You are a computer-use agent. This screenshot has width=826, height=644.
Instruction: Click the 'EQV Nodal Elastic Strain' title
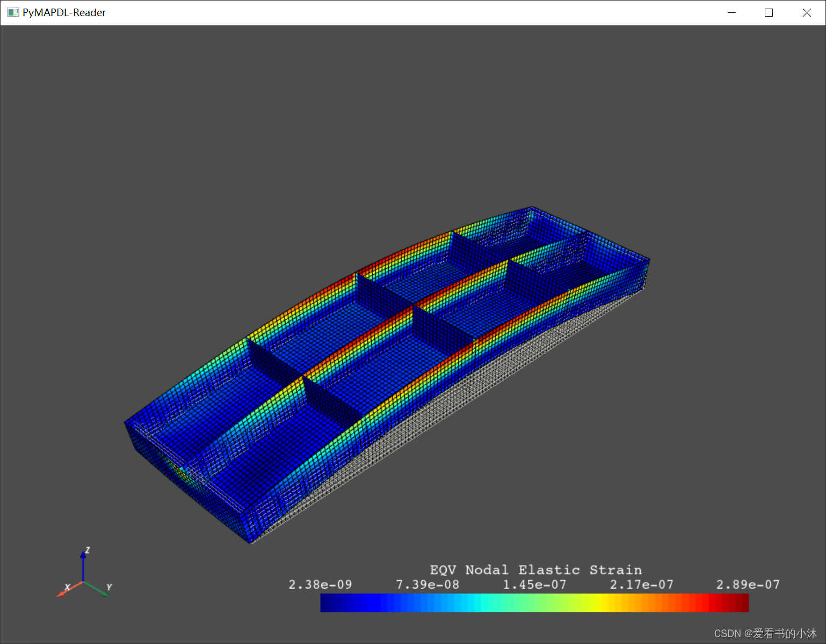(x=535, y=570)
